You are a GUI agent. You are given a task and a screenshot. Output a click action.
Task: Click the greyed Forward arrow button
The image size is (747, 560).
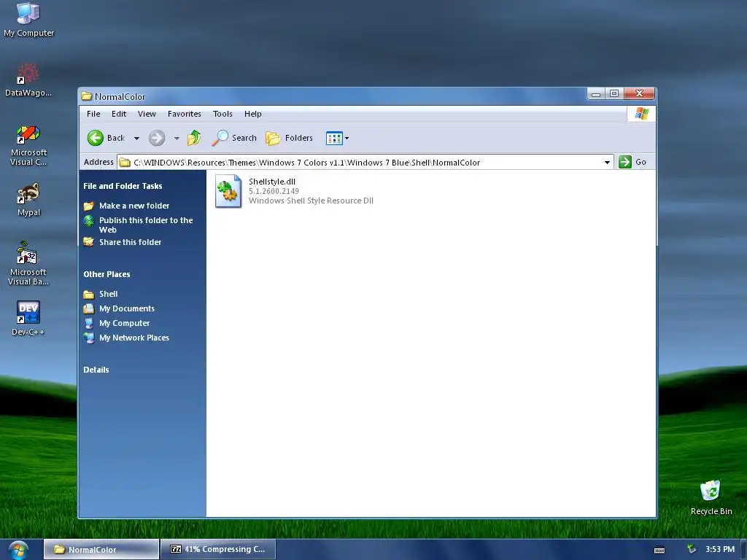point(157,138)
